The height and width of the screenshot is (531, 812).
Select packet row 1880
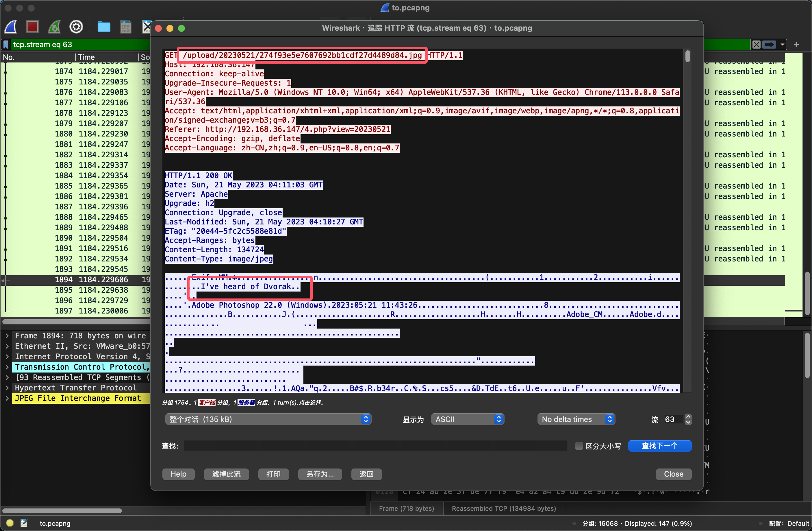click(75, 134)
